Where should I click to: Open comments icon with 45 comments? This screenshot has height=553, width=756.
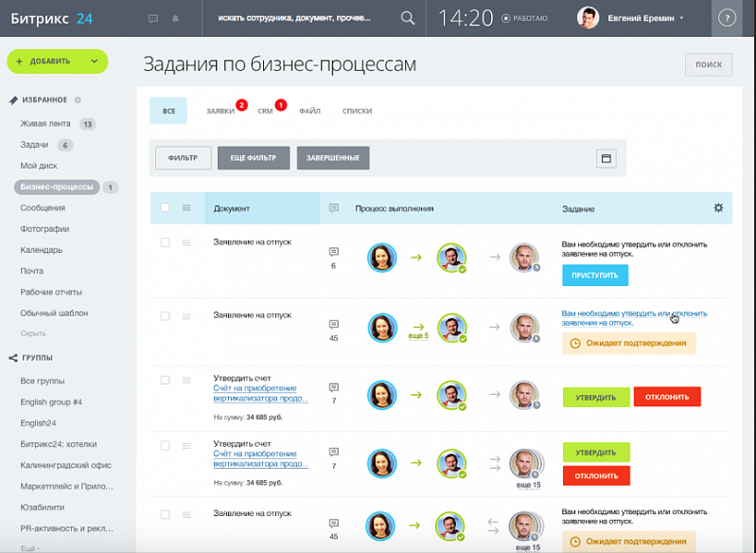[333, 325]
